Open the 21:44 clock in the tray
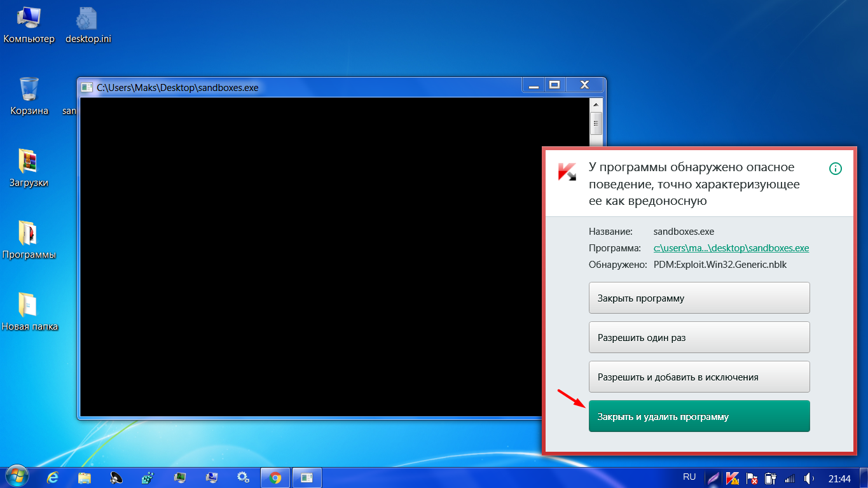This screenshot has width=868, height=488. point(839,478)
